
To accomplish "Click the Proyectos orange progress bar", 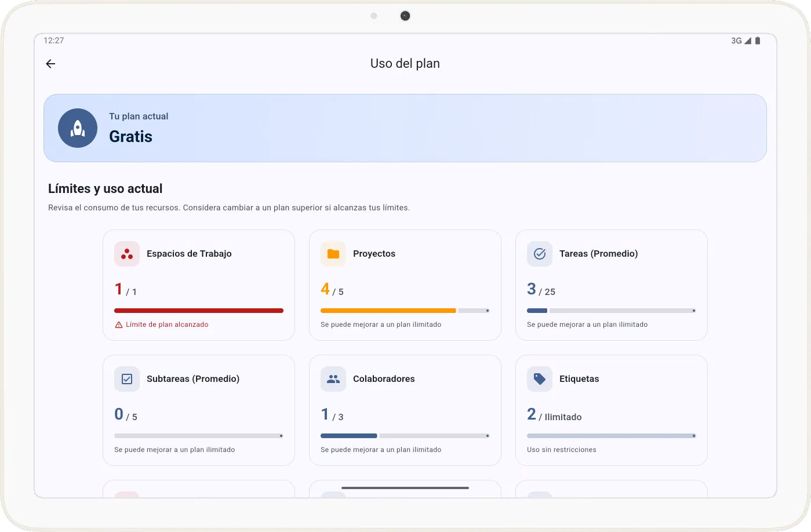I will coord(405,311).
